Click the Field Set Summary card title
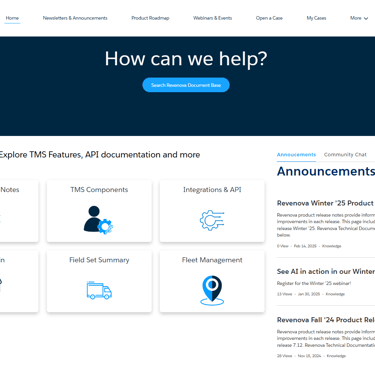 point(99,260)
